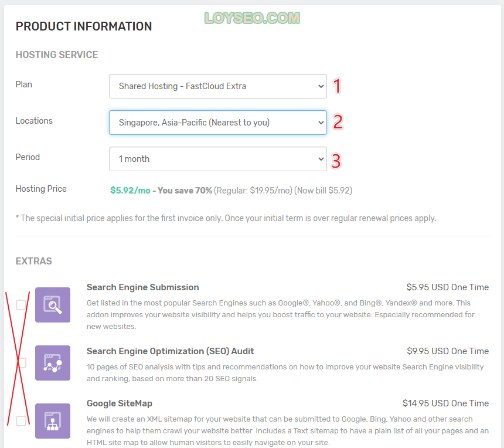Click the Regular: $19.95/mo text
The image size is (504, 448).
coord(253,191)
